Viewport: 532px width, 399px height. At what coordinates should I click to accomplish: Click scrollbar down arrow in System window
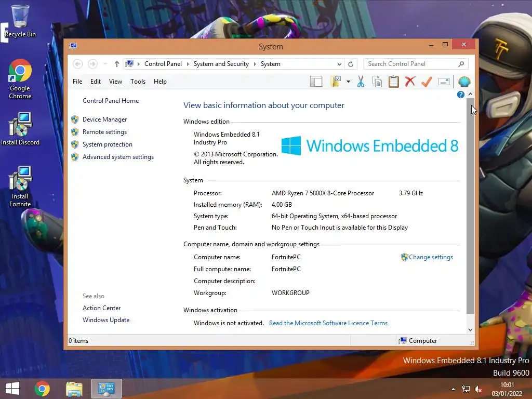(470, 330)
